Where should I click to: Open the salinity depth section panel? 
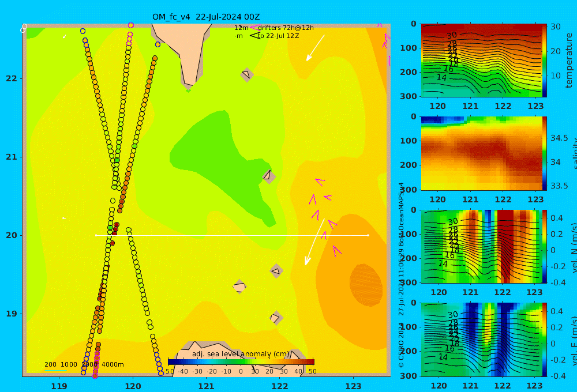coord(481,153)
